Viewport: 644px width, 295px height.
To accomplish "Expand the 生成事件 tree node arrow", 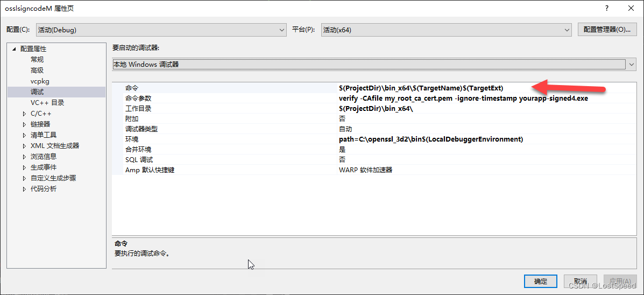I will coord(24,167).
